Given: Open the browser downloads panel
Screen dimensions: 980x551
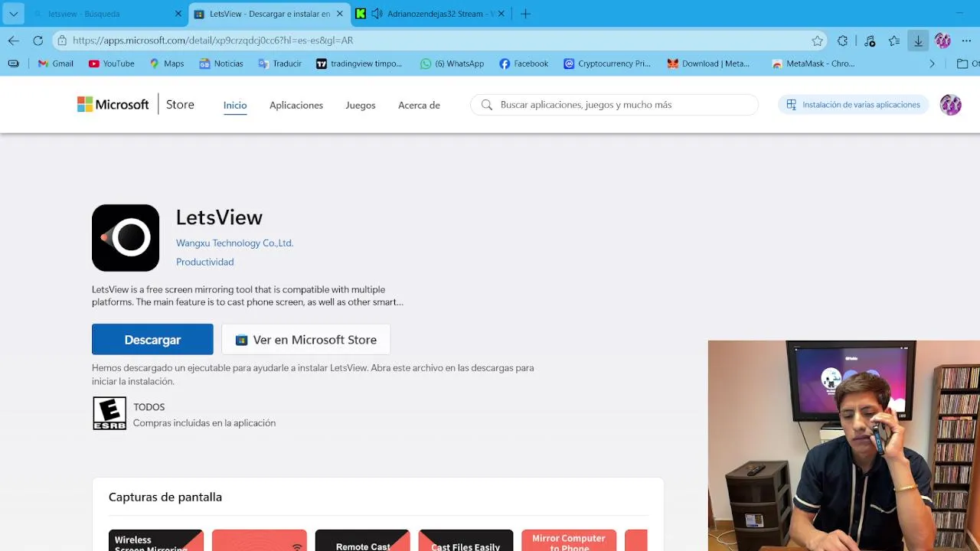Looking at the screenshot, I should pyautogui.click(x=918, y=41).
